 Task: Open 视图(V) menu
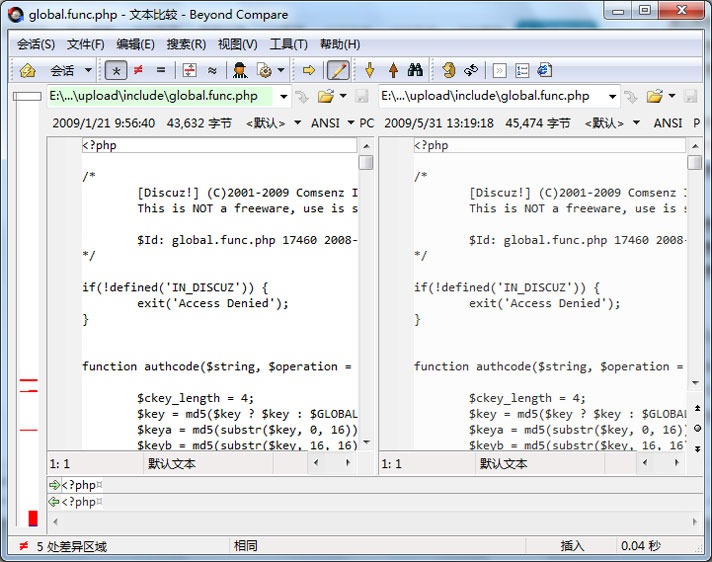237,44
